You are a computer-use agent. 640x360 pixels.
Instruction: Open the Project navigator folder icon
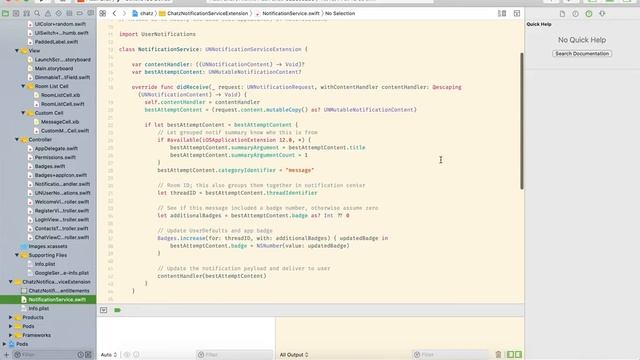5,13
